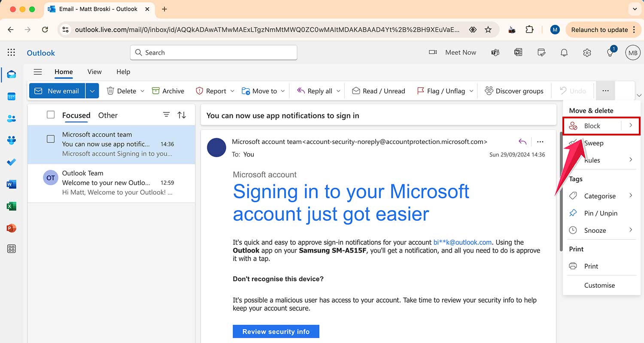Open Excel from the left app rail
The height and width of the screenshot is (343, 644).
[11, 206]
